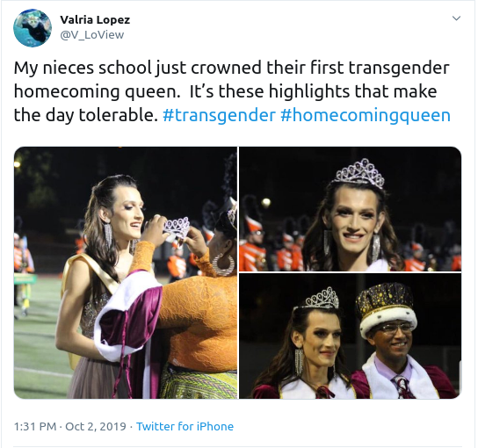This screenshot has width=478, height=448.
Task: Open the @V_LoView handle link
Action: (x=92, y=35)
